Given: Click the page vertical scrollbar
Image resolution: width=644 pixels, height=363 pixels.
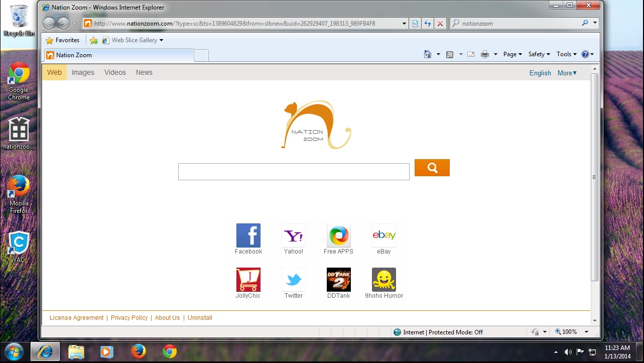Looking at the screenshot, I should click(594, 177).
